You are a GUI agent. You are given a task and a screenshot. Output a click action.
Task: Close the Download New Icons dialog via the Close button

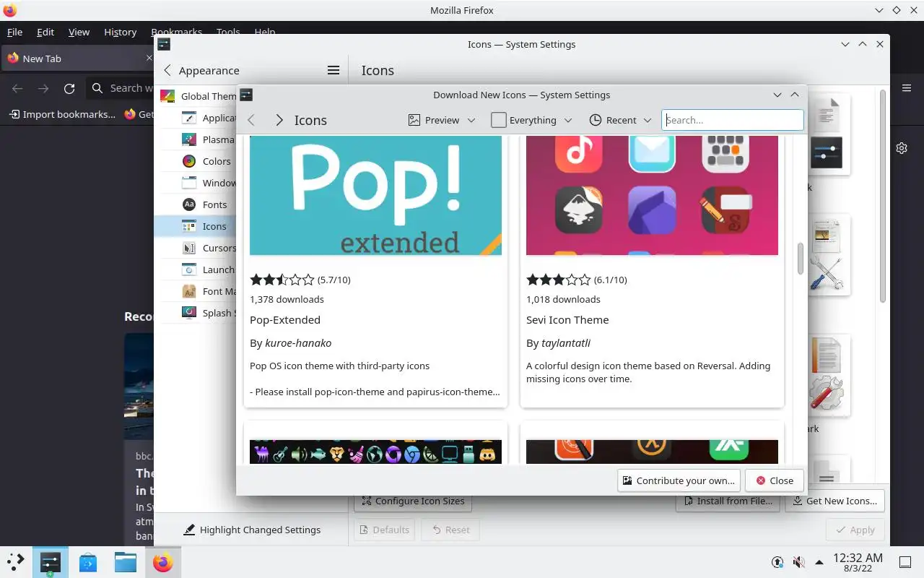click(774, 480)
